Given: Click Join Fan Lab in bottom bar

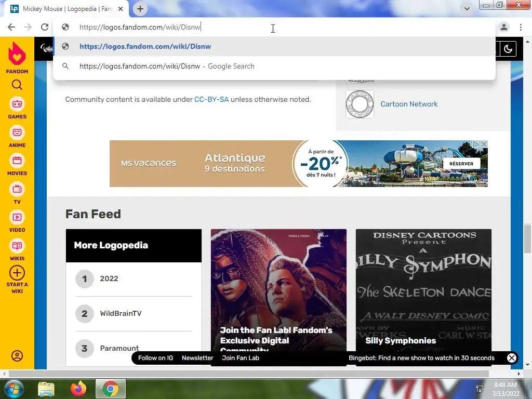Looking at the screenshot, I should [x=241, y=358].
